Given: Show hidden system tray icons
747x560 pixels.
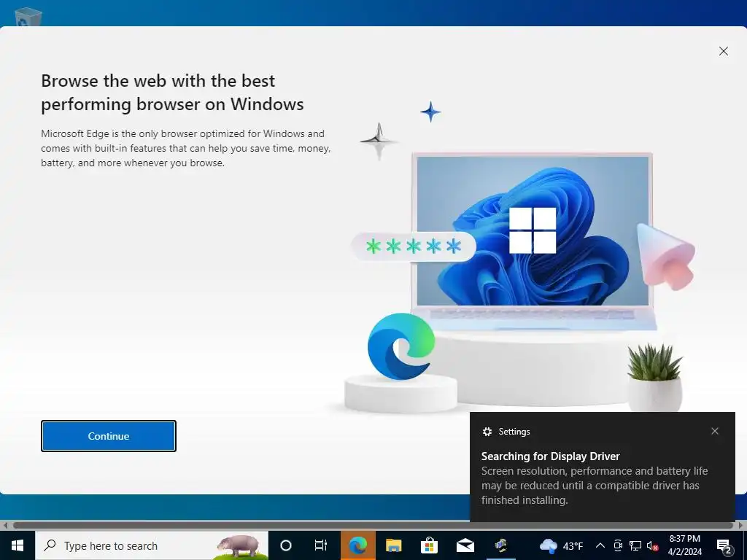Looking at the screenshot, I should (600, 545).
